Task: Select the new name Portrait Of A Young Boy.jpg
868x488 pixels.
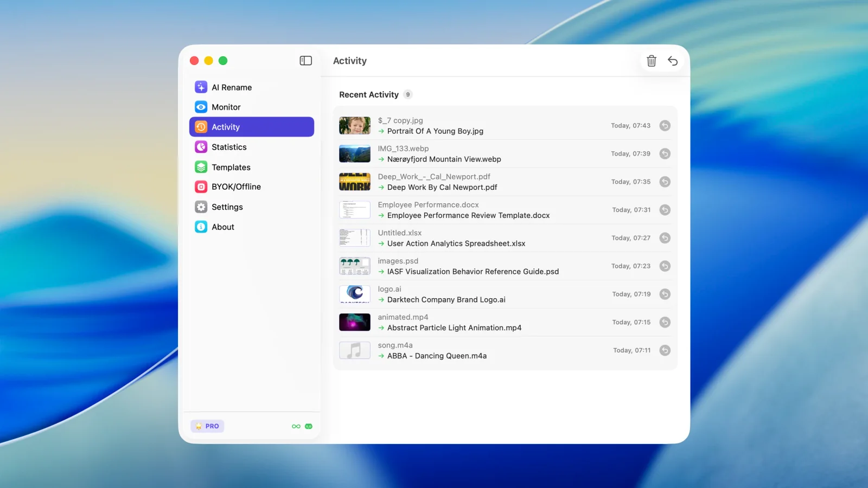Action: tap(435, 131)
